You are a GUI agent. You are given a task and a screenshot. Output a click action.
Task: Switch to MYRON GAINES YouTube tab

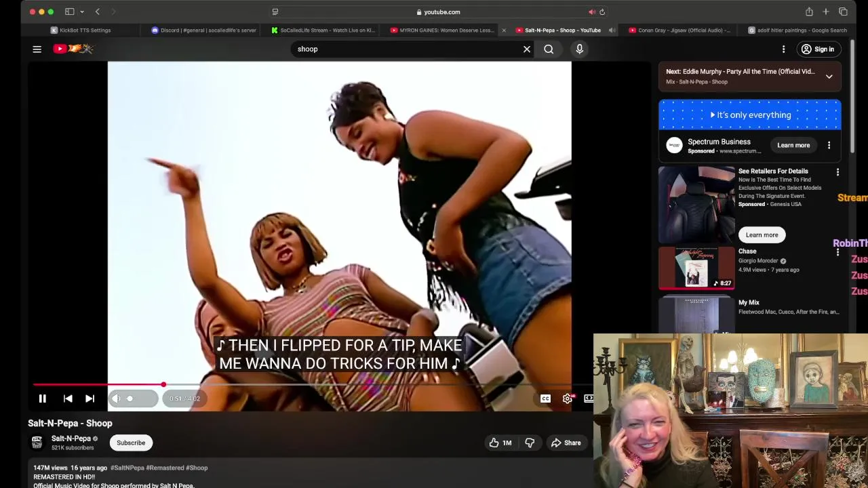click(x=441, y=30)
